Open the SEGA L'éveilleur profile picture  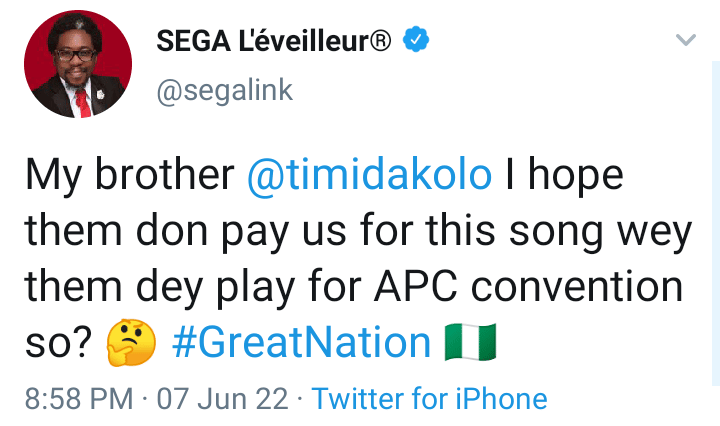pos(78,65)
